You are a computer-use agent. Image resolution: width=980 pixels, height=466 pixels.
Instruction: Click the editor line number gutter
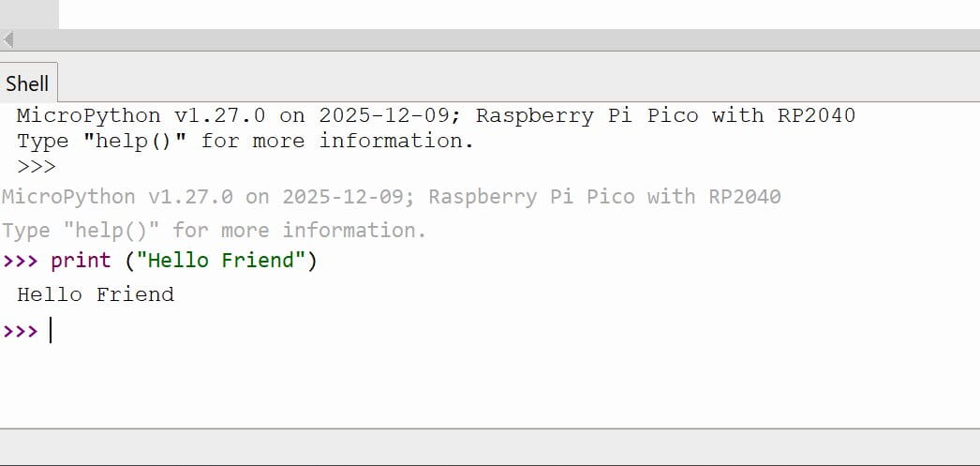point(28,13)
